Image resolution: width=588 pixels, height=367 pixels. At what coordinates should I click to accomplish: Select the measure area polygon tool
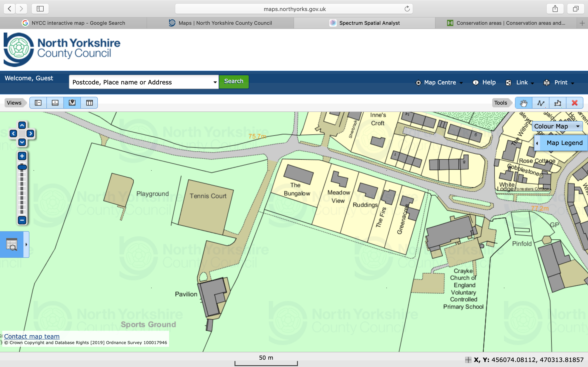[x=558, y=103]
